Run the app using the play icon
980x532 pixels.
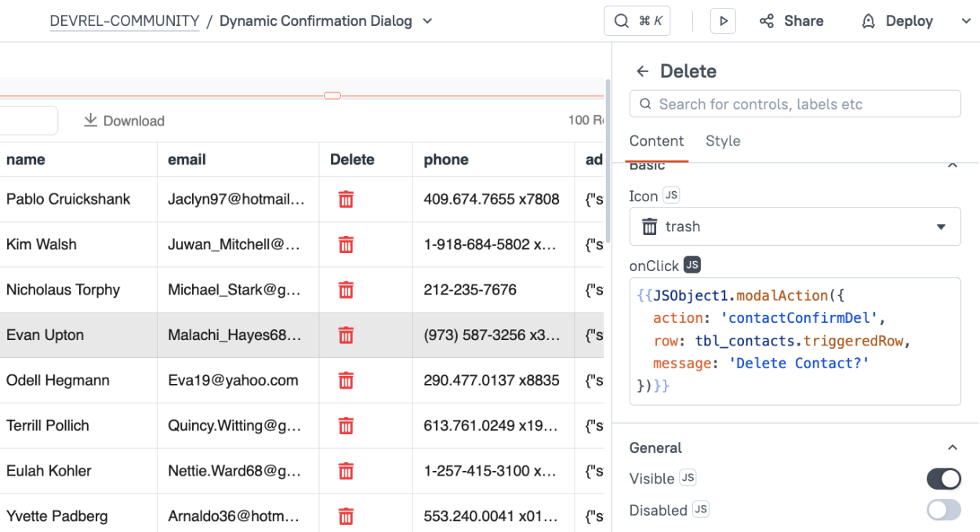pyautogui.click(x=722, y=20)
